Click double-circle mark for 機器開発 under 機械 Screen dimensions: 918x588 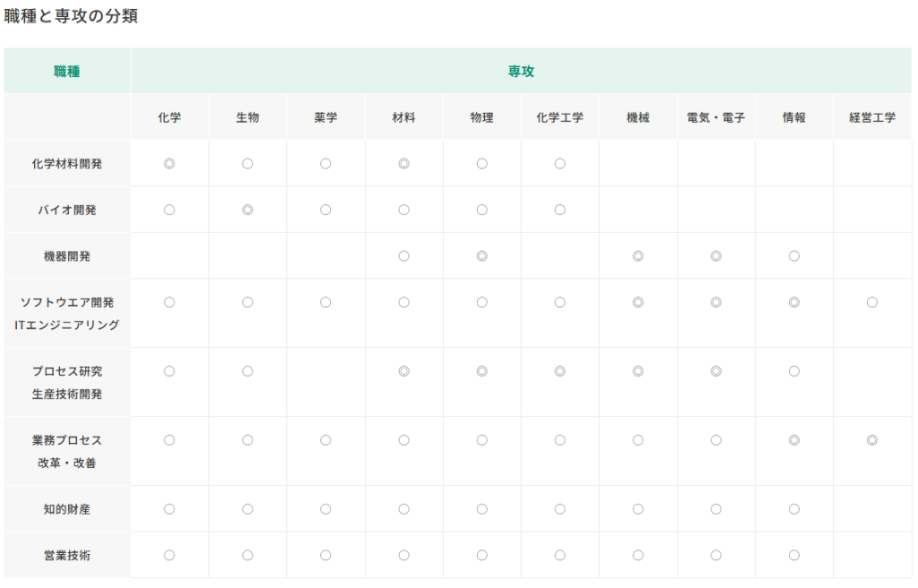pyautogui.click(x=638, y=256)
